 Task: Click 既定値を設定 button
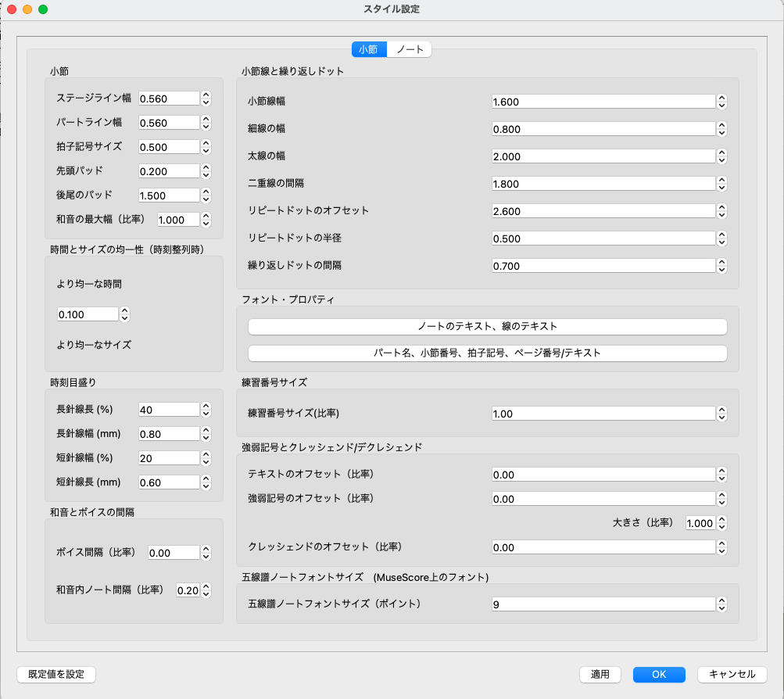point(56,674)
